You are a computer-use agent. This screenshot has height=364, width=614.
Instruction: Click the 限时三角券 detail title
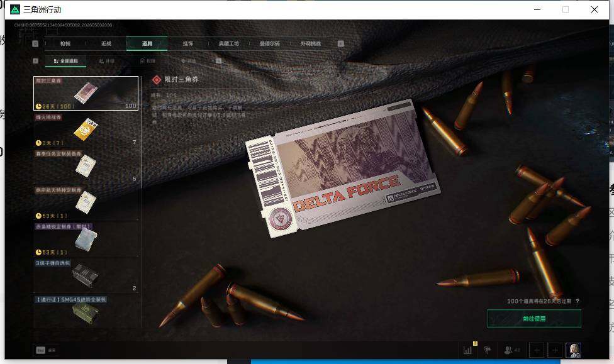point(181,79)
